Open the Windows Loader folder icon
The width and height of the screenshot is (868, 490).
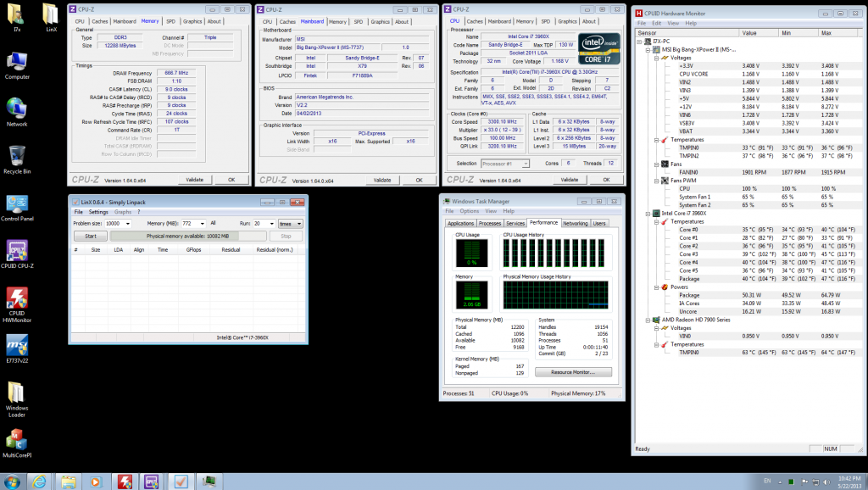[17, 392]
